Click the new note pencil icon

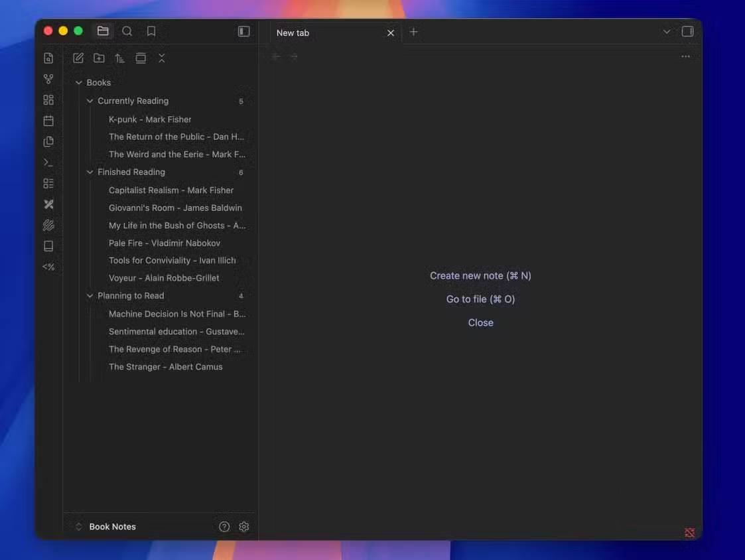[x=78, y=58]
